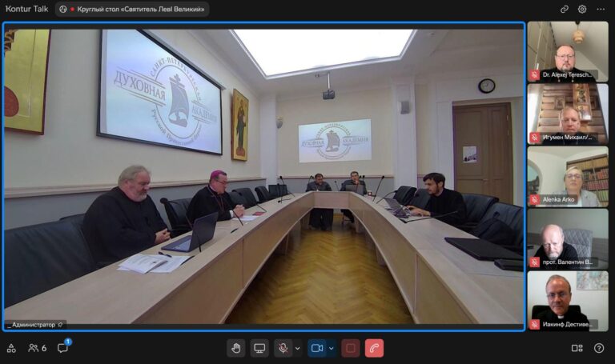Click the red recording indicator dot

tap(72, 9)
